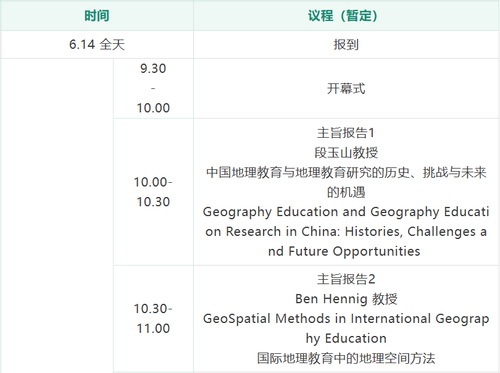Click the Chinese title 中国地理教育与地理教育研究的历史
The image size is (500, 373).
click(308, 172)
